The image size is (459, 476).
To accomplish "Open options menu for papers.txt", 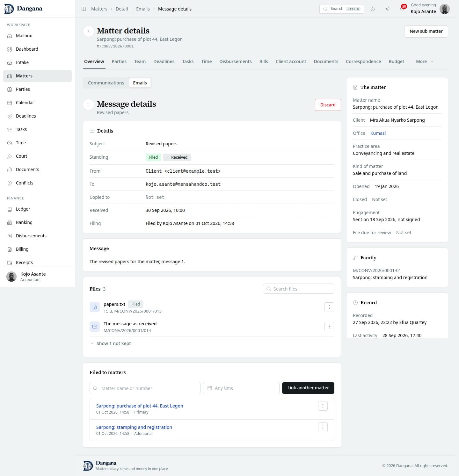I will click(329, 307).
